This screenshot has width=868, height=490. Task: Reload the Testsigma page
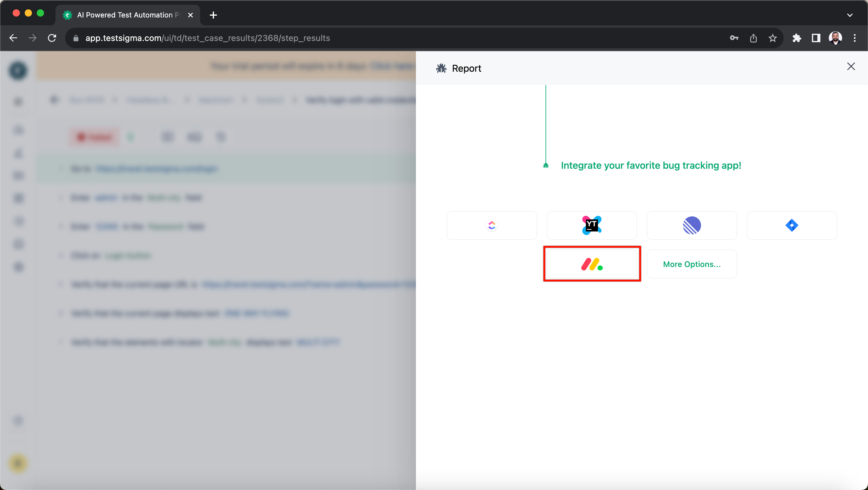coord(52,38)
